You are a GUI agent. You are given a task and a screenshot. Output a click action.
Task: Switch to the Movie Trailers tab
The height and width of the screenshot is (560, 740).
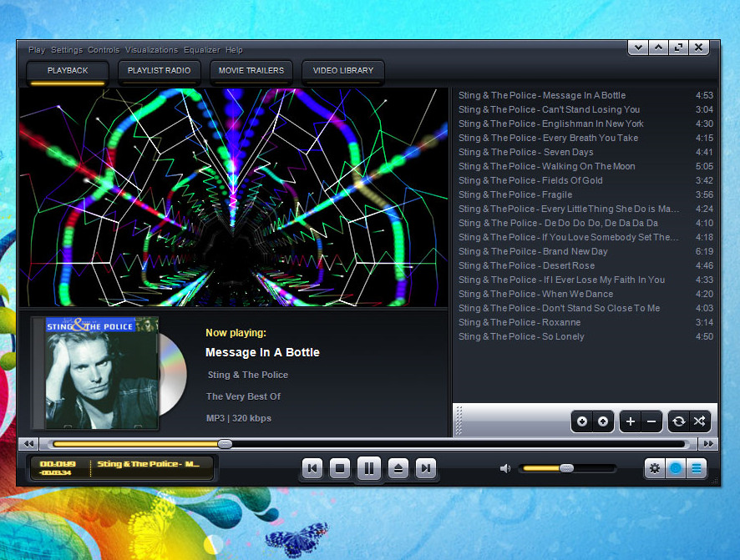(x=251, y=72)
